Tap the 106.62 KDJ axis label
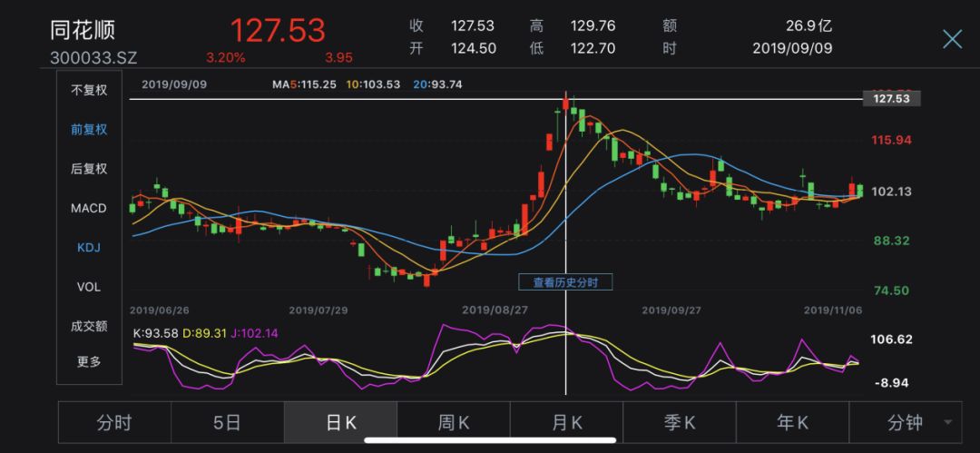Viewport: 980px width, 453px height. coord(891,340)
